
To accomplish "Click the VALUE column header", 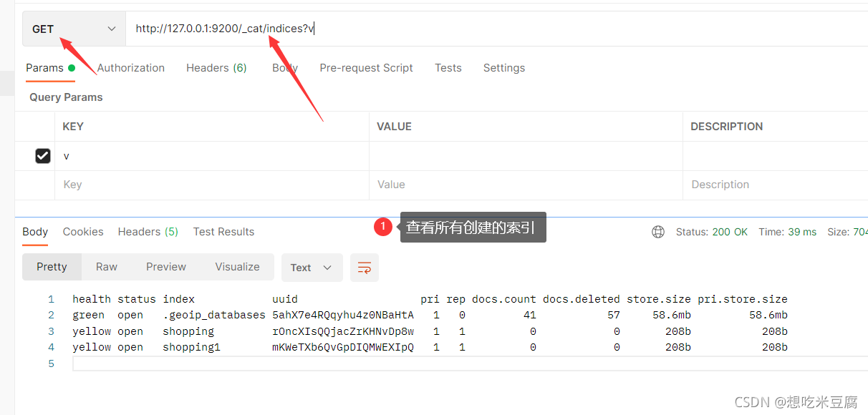I will pos(395,127).
